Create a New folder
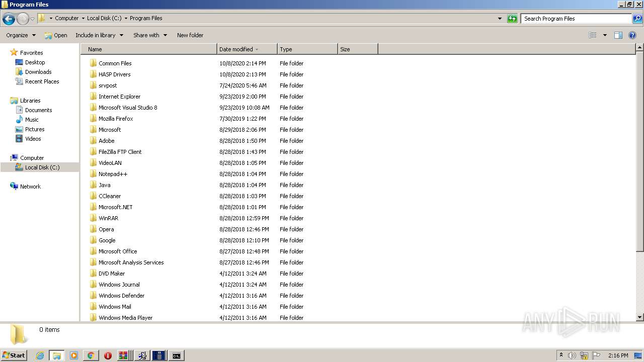Image resolution: width=644 pixels, height=362 pixels. [x=190, y=35]
